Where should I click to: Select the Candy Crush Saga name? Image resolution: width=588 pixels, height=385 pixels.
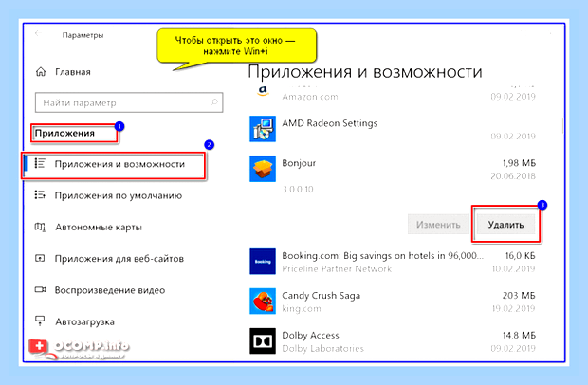click(x=321, y=296)
